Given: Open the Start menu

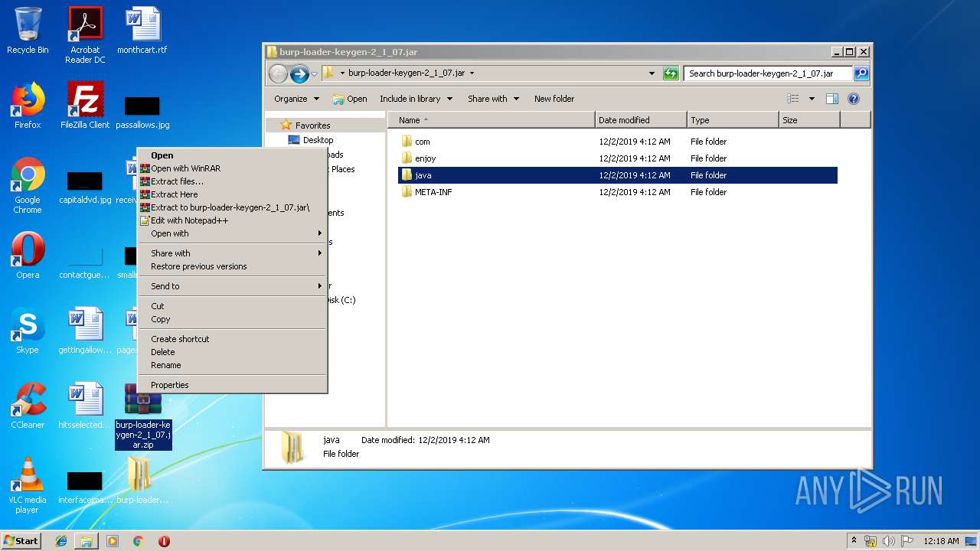Looking at the screenshot, I should click(x=21, y=540).
